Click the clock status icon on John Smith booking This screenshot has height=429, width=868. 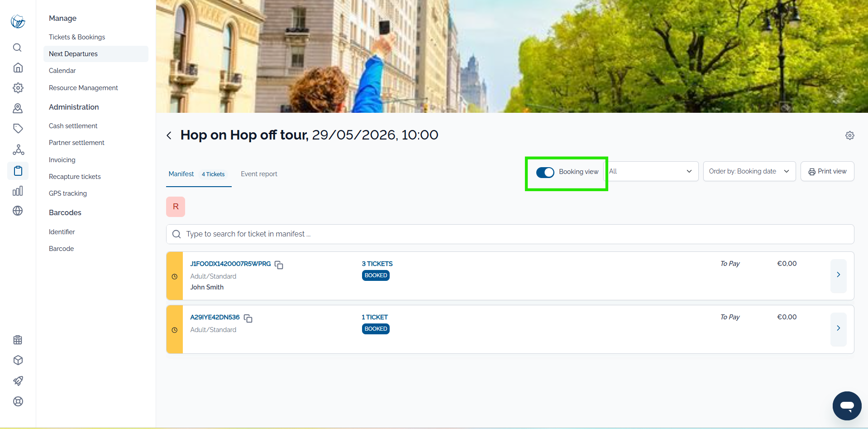175,276
